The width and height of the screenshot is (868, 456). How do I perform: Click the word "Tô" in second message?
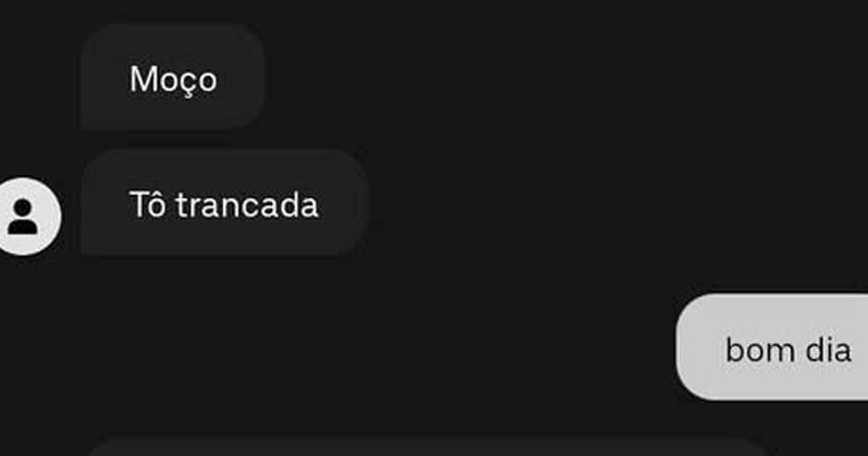[148, 206]
